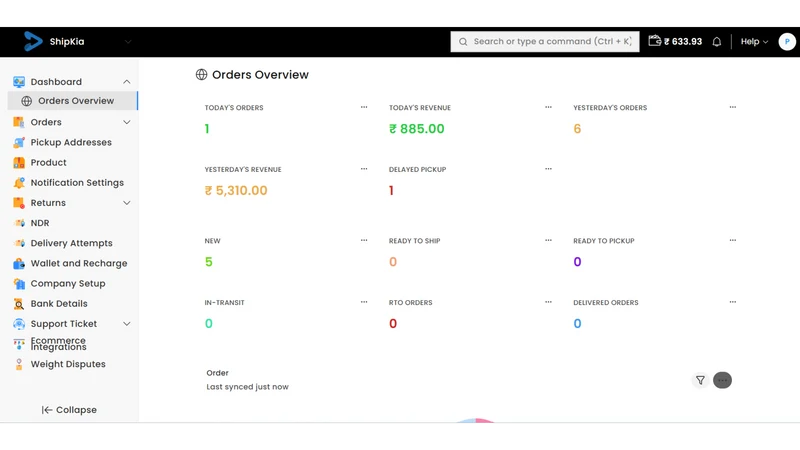Expand the Support Ticket section
800x450 pixels.
point(127,323)
